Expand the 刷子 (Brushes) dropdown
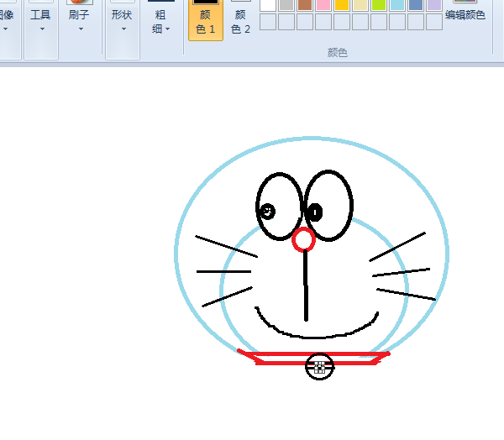Screen dimensions: 504x440 [x=80, y=19]
